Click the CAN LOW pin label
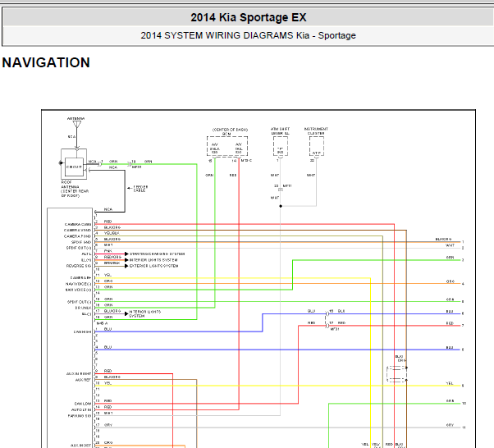Image resolution: width=494 pixels, height=448 pixels. 83,404
